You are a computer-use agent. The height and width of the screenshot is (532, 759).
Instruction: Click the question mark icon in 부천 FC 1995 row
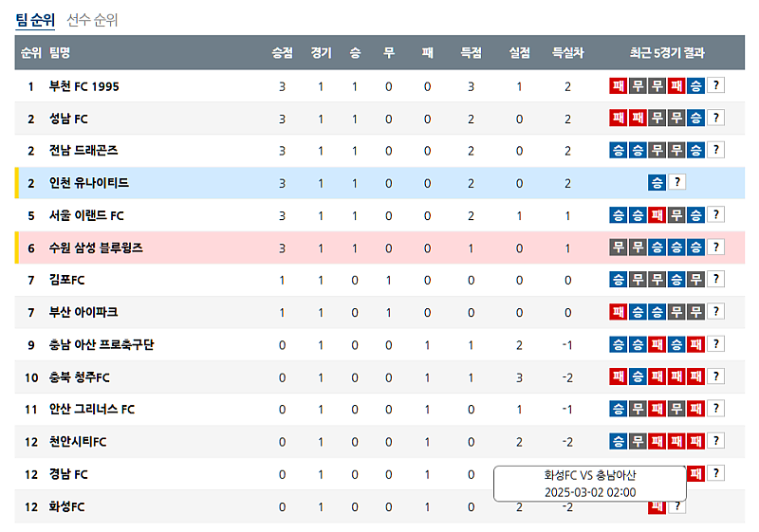[716, 86]
